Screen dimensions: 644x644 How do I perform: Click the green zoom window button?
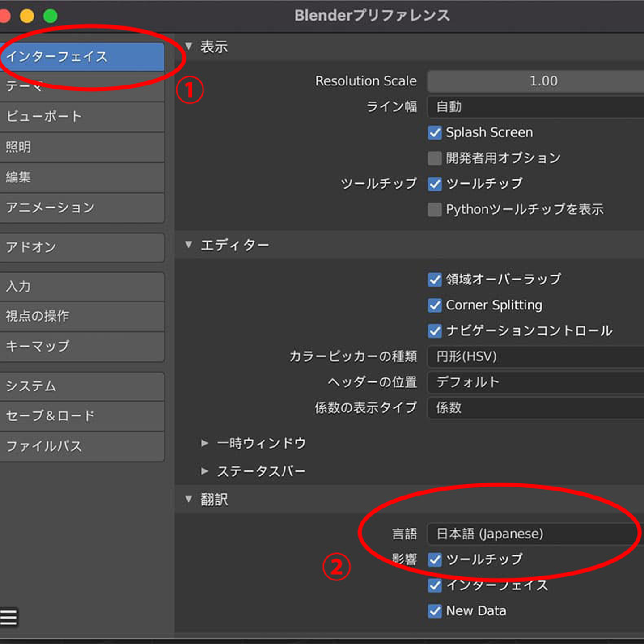point(51,16)
